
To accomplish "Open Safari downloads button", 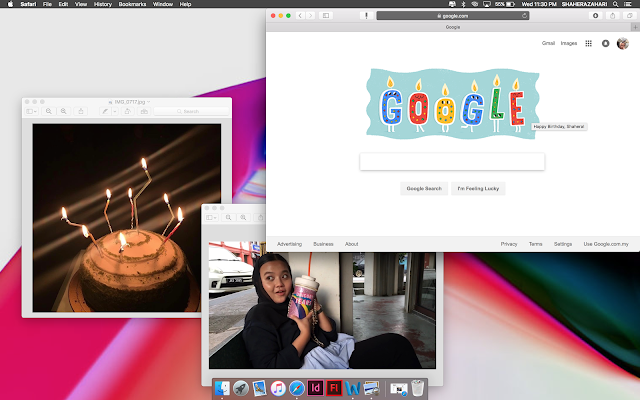I will (x=596, y=16).
